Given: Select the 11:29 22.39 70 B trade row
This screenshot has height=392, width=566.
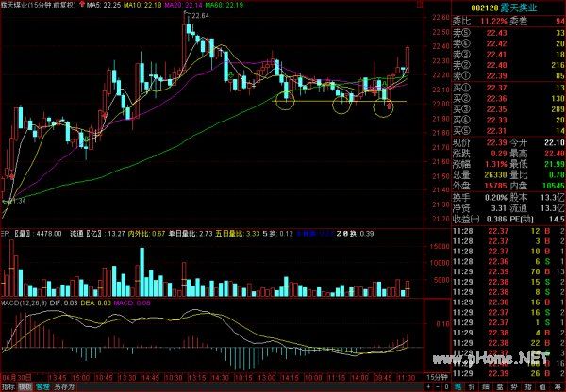Looking at the screenshot, I should coord(508,271).
